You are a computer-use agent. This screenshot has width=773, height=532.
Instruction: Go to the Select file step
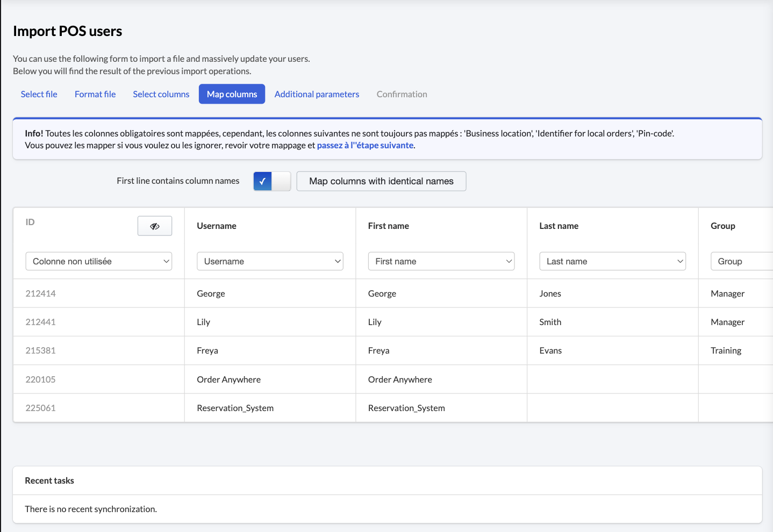point(39,94)
